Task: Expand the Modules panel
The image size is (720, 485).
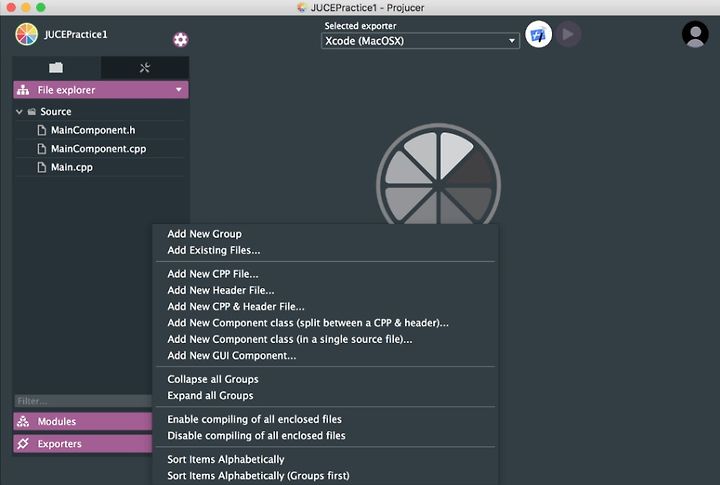Action: click(83, 421)
